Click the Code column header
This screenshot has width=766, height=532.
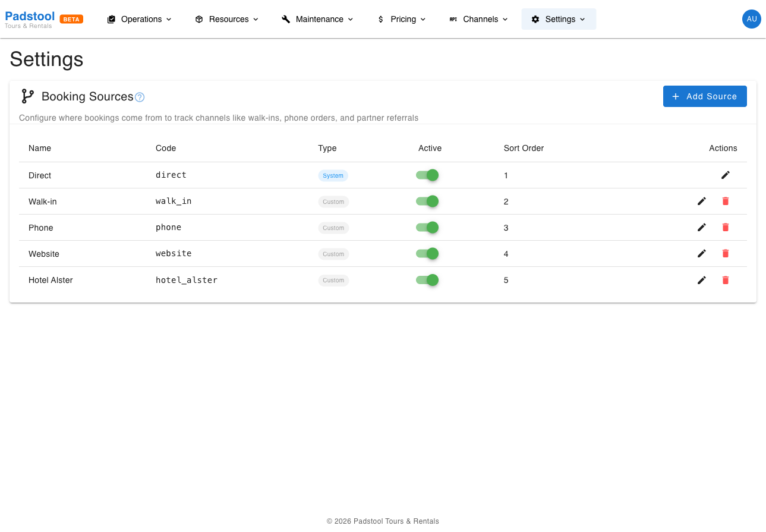(166, 148)
